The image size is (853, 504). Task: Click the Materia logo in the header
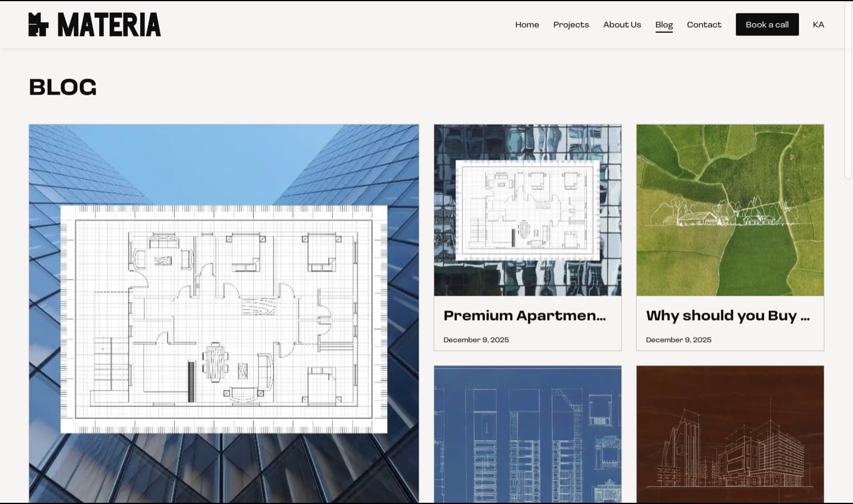(95, 24)
